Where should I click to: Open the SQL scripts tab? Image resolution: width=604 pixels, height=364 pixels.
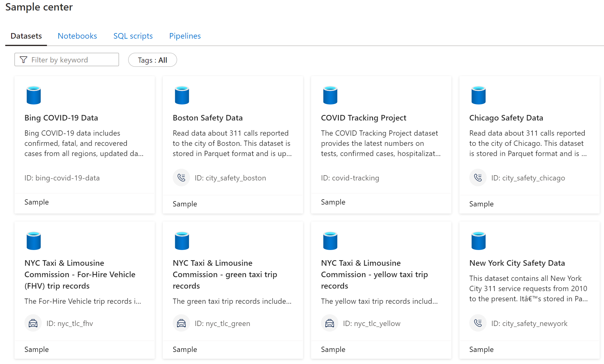(133, 36)
